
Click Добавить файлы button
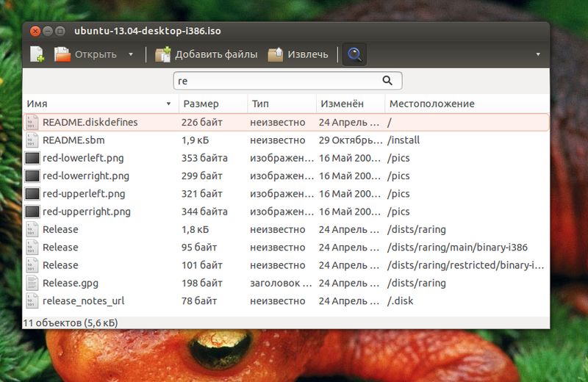[207, 54]
